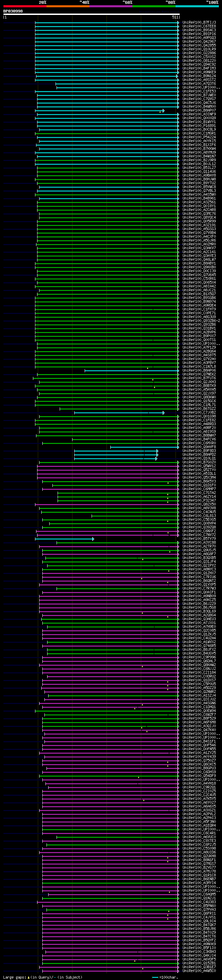Select UniRef100_A3YC88 row label

pyautogui.click(x=199, y=543)
